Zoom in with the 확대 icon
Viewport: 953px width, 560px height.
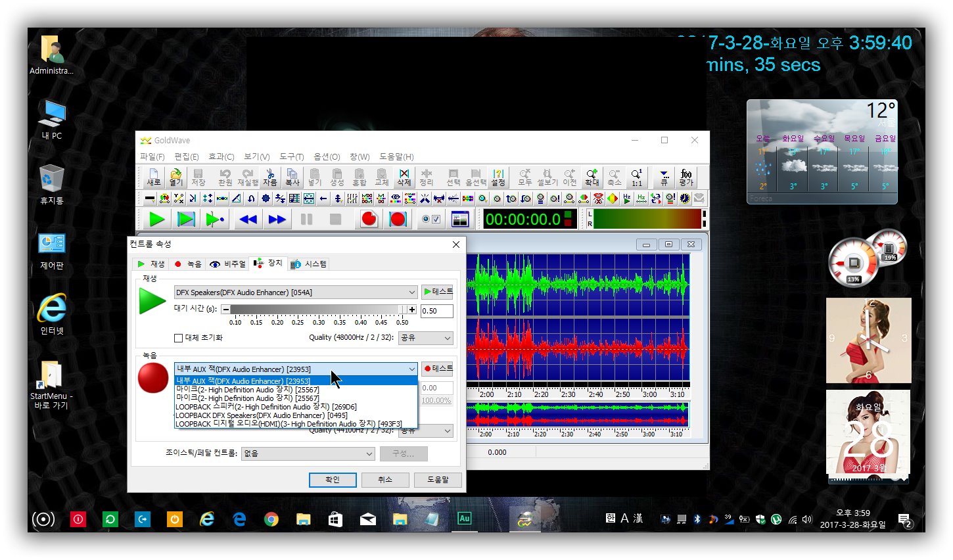point(592,177)
